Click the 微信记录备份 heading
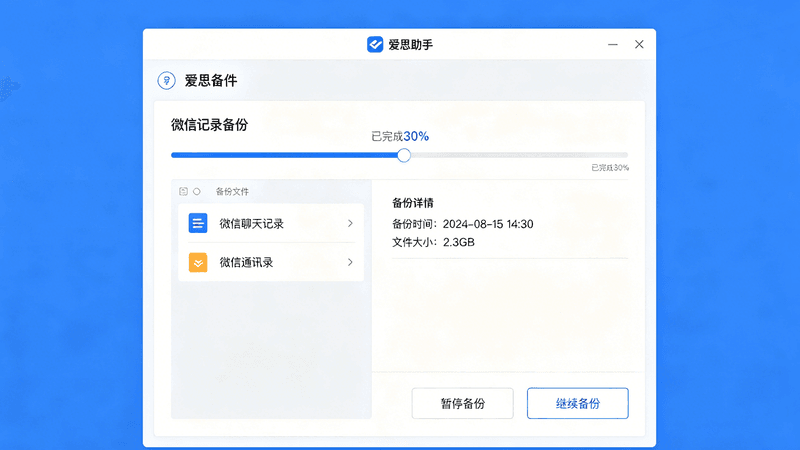This screenshot has height=450, width=800. (209, 124)
